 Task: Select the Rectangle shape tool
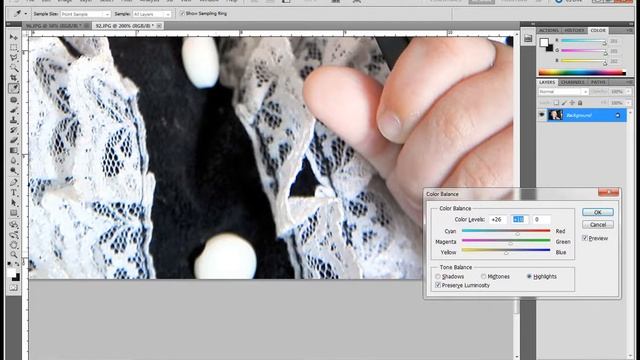click(x=13, y=213)
